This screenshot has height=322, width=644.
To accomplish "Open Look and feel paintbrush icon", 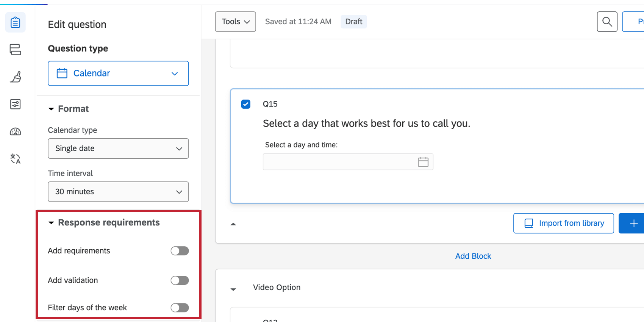I will pyautogui.click(x=16, y=77).
